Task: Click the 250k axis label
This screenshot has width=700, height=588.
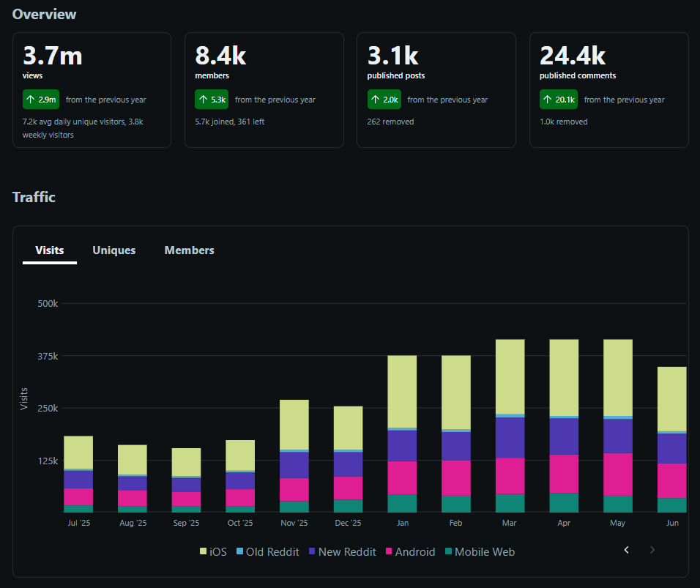Action: (48, 409)
